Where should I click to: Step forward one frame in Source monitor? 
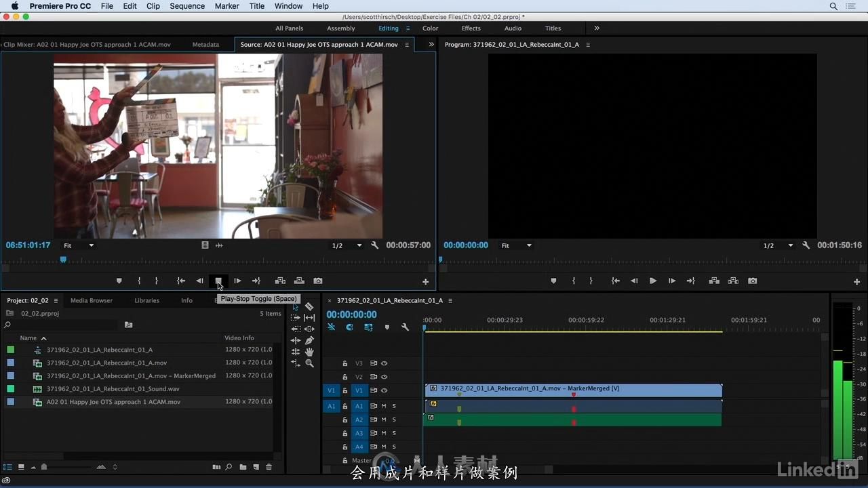(x=237, y=281)
